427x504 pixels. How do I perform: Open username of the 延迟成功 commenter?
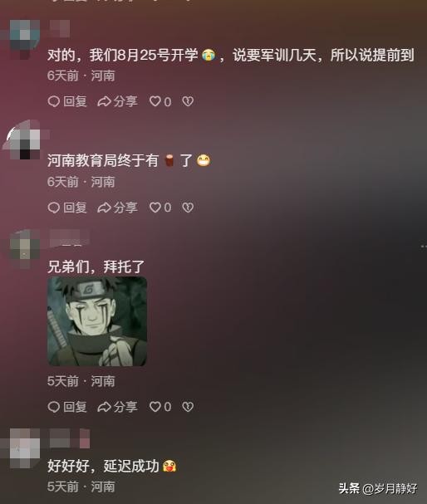point(70,438)
